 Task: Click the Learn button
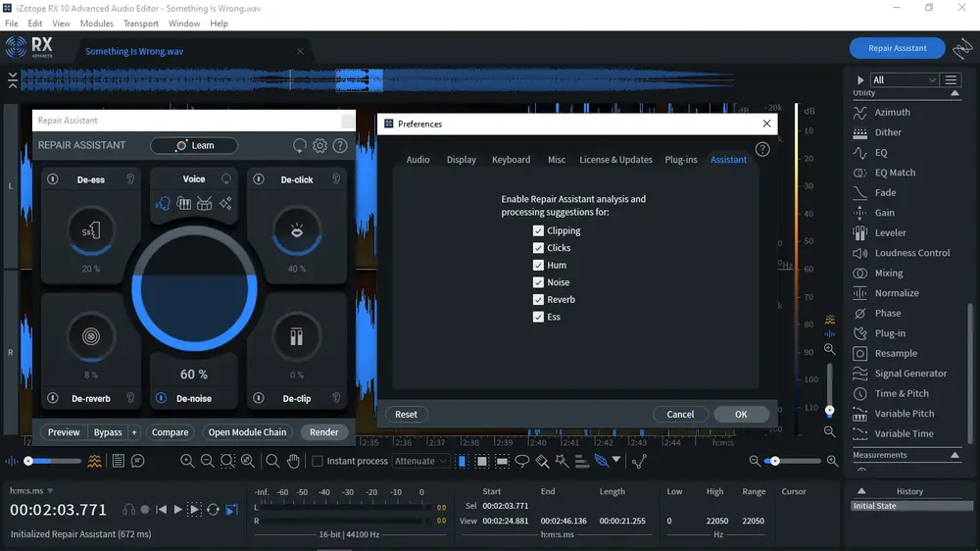(x=194, y=146)
